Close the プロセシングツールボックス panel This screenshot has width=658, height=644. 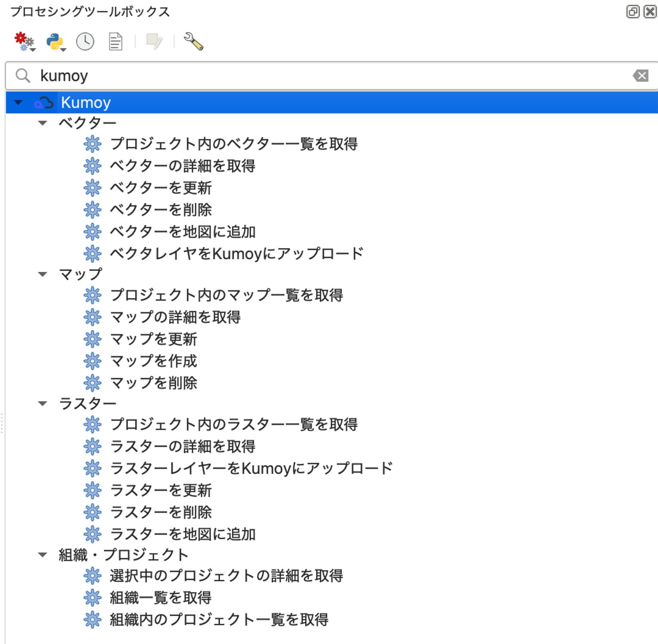[650, 12]
